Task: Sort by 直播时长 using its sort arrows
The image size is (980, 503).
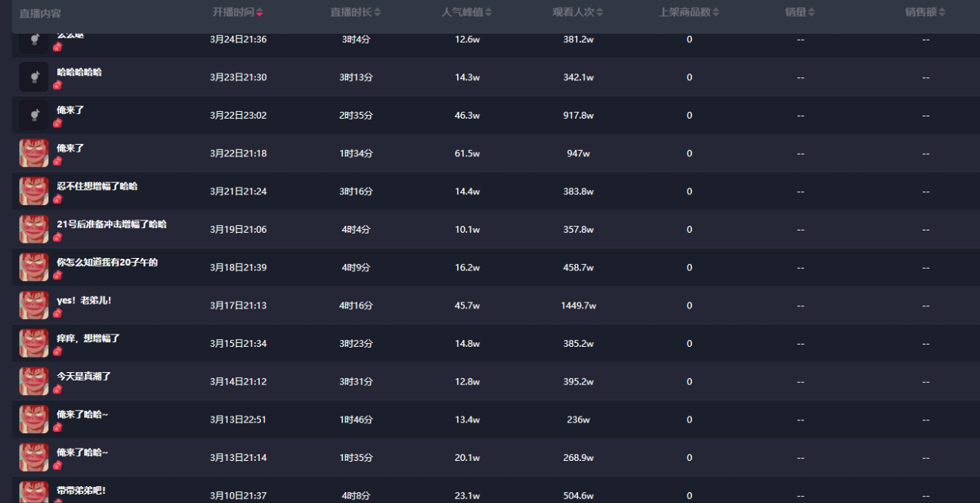Action: point(377,12)
